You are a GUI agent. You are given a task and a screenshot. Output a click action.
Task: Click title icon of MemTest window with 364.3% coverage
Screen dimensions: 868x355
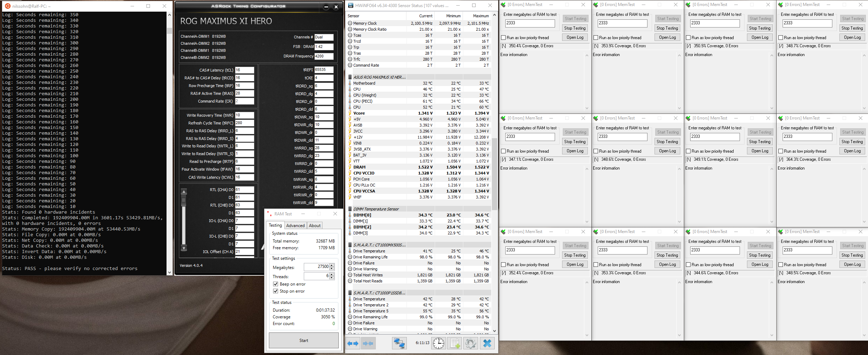point(780,118)
